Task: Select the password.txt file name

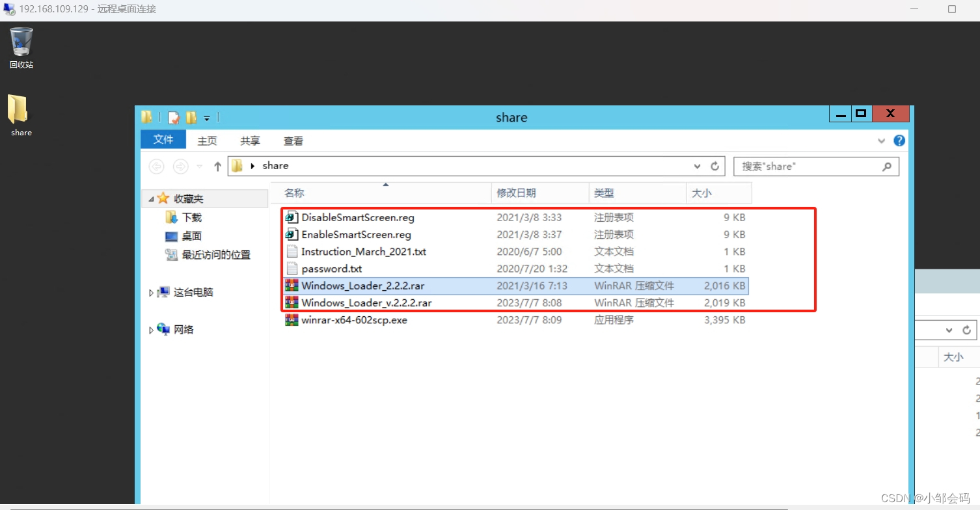Action: point(332,269)
